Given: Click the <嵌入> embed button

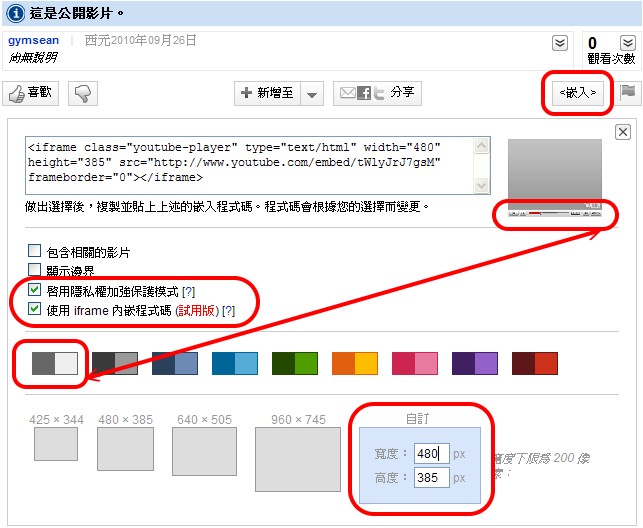Looking at the screenshot, I should (x=575, y=93).
